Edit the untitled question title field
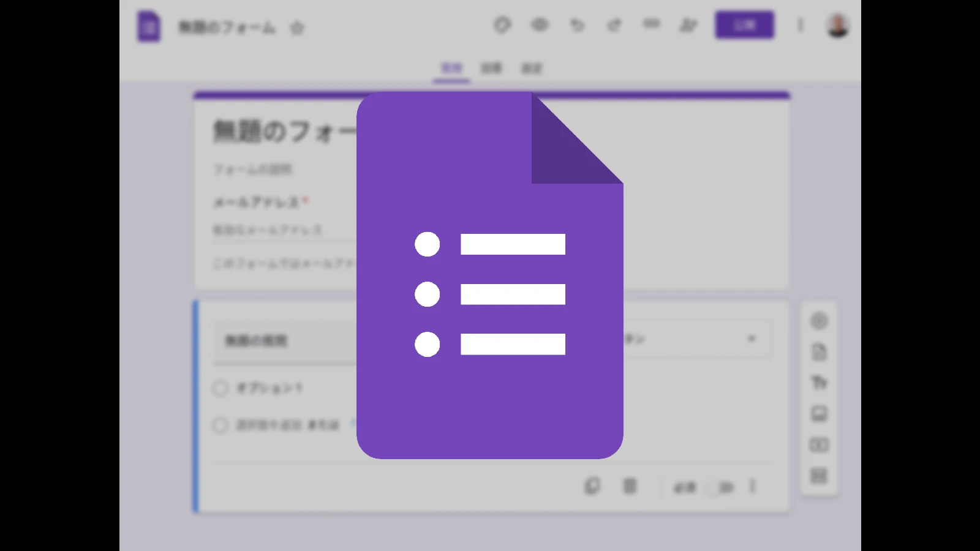Image resolution: width=980 pixels, height=551 pixels. click(x=285, y=341)
